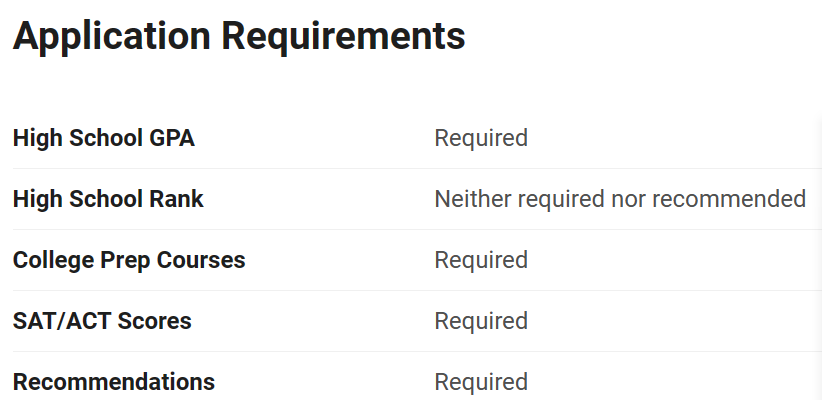Click Required value beside High School GPA
This screenshot has width=822, height=400.
pyautogui.click(x=481, y=138)
